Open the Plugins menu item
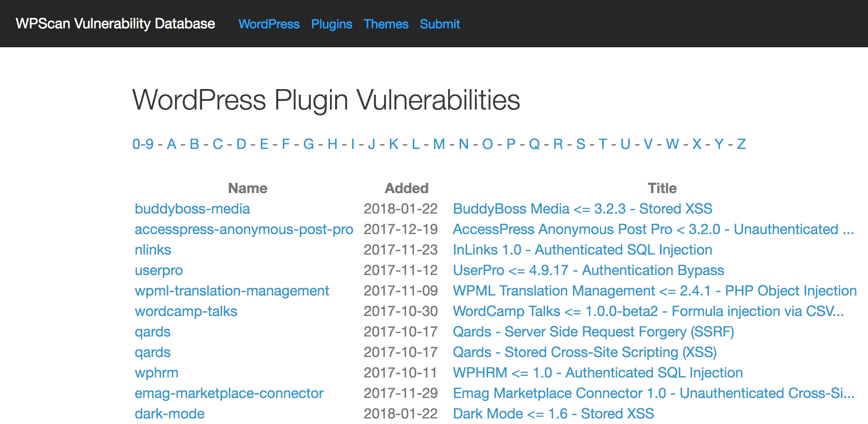The height and width of the screenshot is (424, 868). click(332, 24)
